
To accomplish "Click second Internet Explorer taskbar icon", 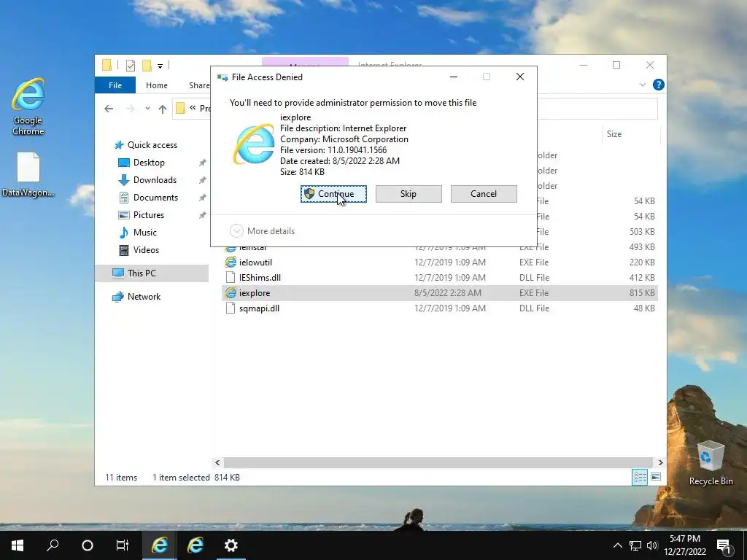I will click(x=196, y=545).
